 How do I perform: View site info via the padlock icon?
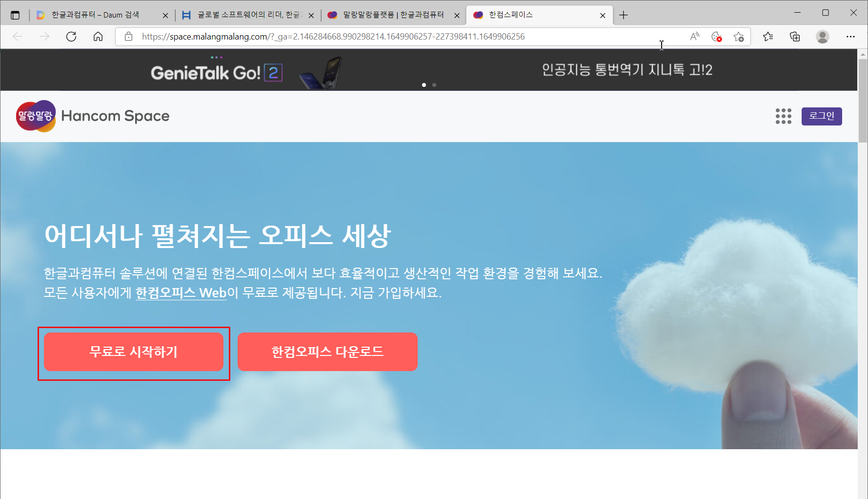coord(129,37)
